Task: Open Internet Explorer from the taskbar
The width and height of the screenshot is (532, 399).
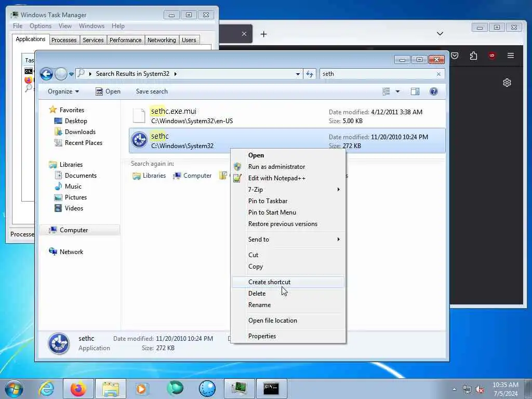Action: click(46, 389)
